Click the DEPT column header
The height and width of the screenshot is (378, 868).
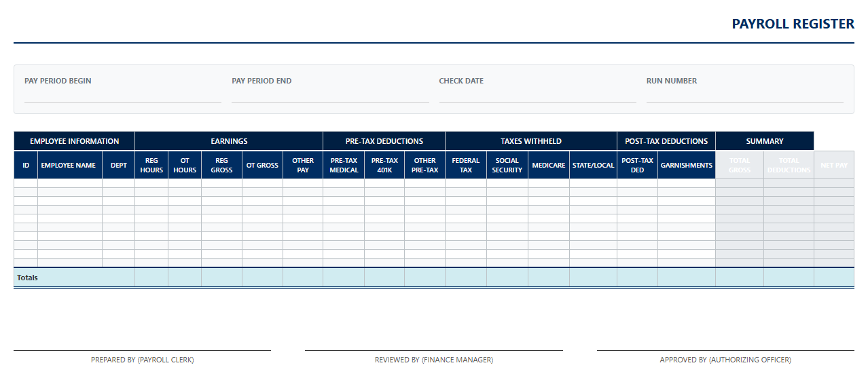point(119,165)
